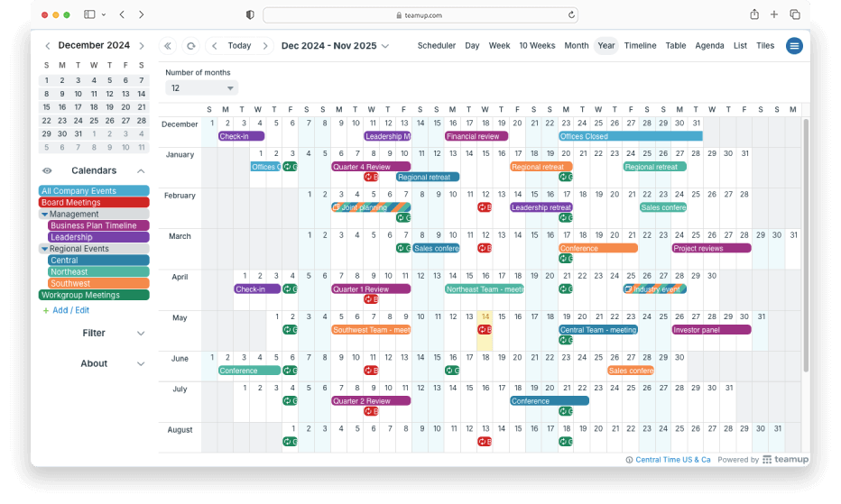Go to previous date range arrow

pos(215,46)
